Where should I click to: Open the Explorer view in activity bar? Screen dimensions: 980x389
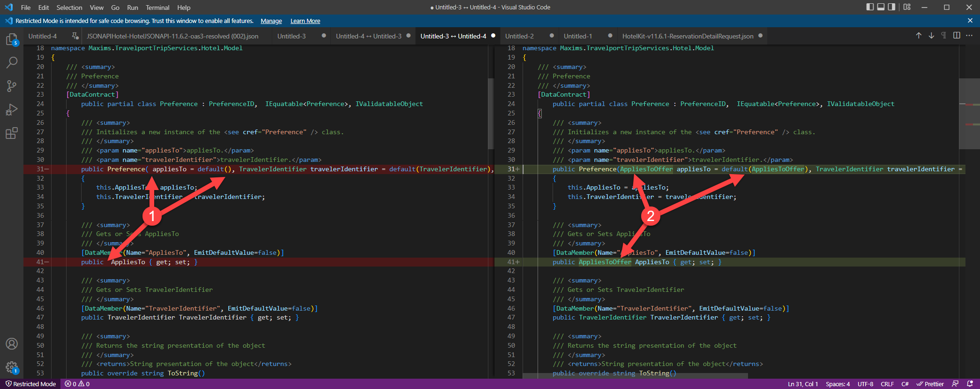[12, 39]
